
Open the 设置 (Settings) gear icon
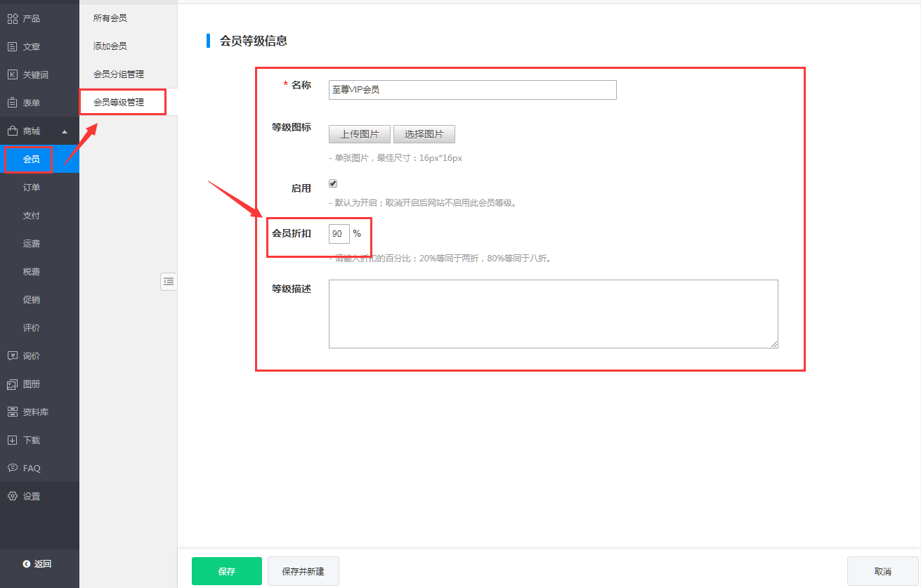12,496
